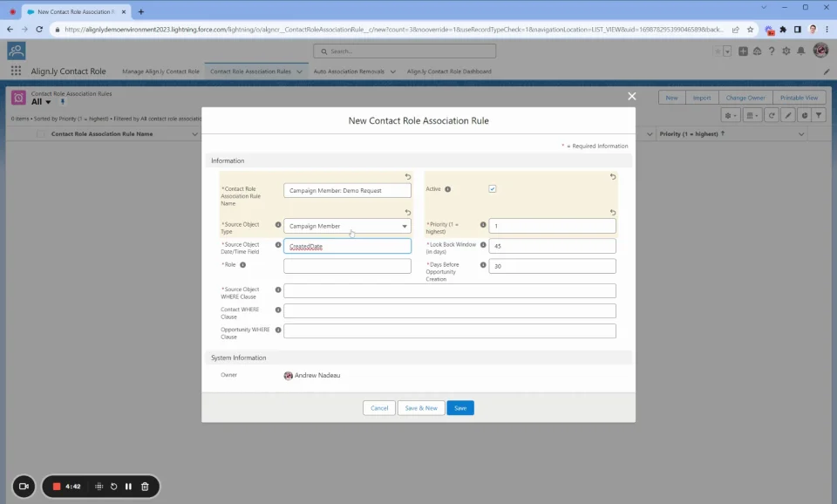
Task: Click the Save & New button
Action: 421,408
